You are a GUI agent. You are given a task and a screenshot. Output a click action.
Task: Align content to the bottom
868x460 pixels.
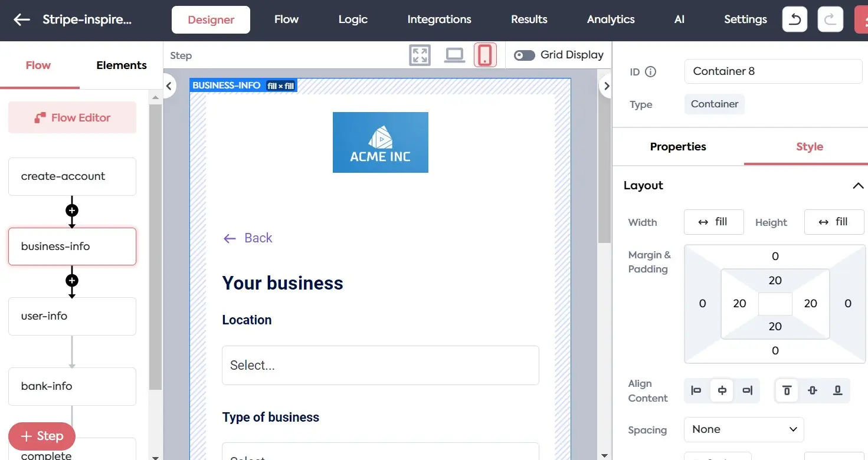coord(837,390)
